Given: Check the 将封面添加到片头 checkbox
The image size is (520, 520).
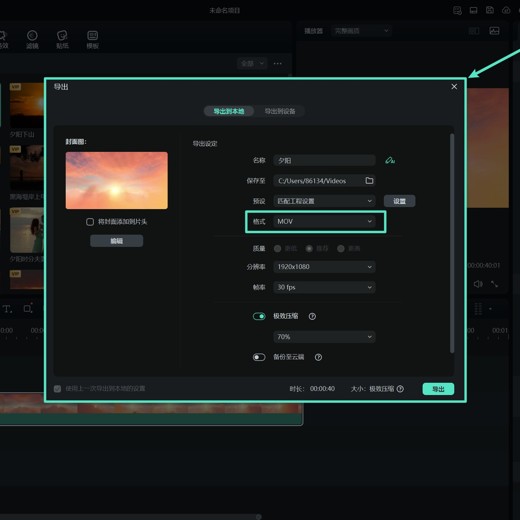Looking at the screenshot, I should 90,222.
